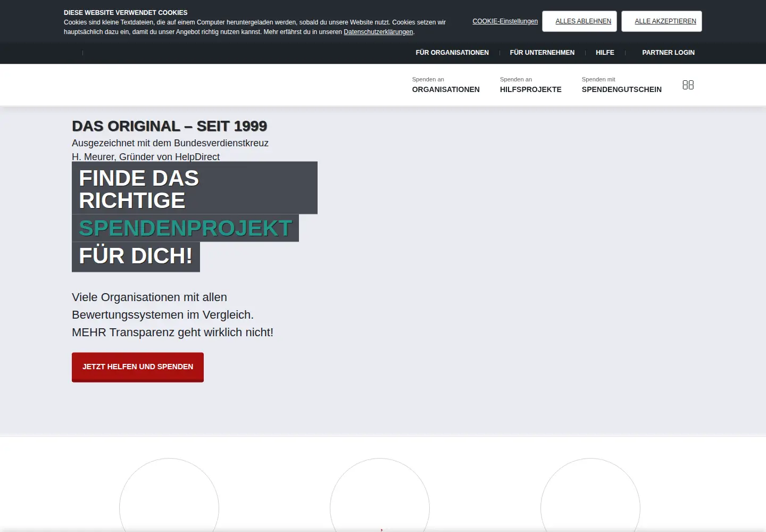Screen dimensions: 766x532
Task: Open FÜR UNTERNEHMEN menu item
Action: (x=542, y=53)
